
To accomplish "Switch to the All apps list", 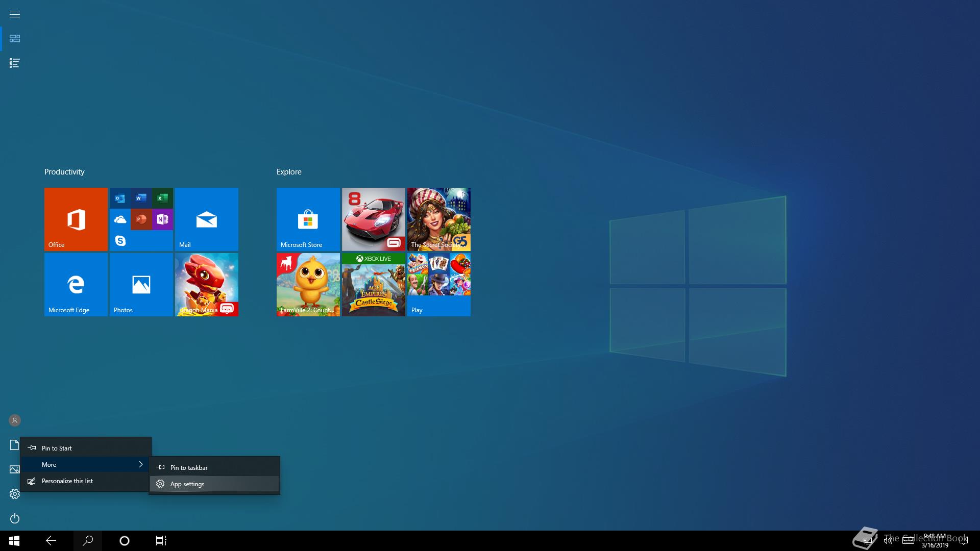I will (15, 63).
